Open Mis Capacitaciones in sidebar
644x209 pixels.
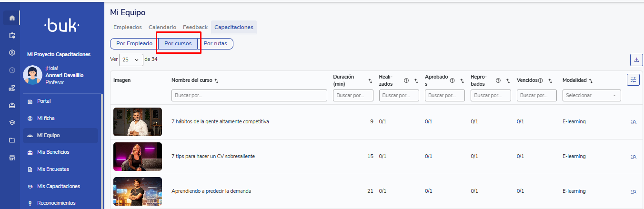58,186
